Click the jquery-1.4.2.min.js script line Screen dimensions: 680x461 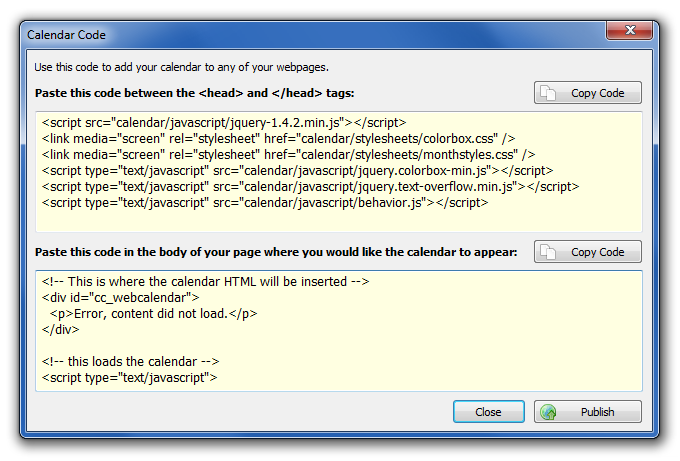tap(224, 123)
